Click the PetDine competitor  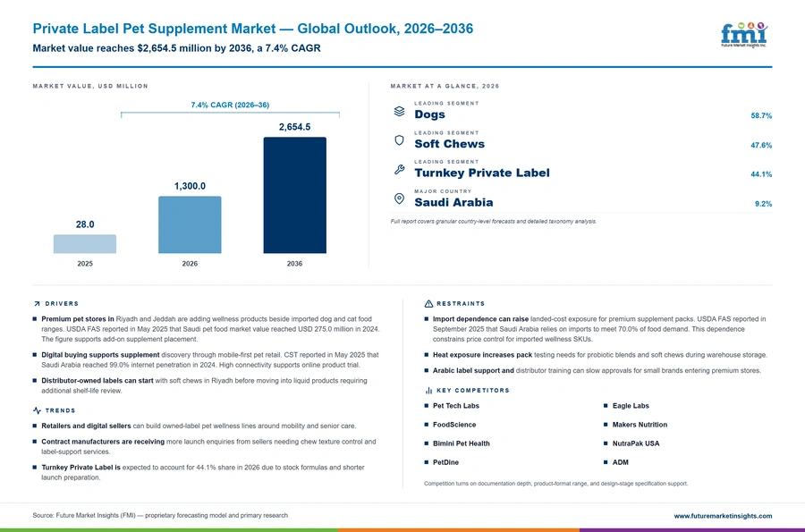click(x=445, y=462)
